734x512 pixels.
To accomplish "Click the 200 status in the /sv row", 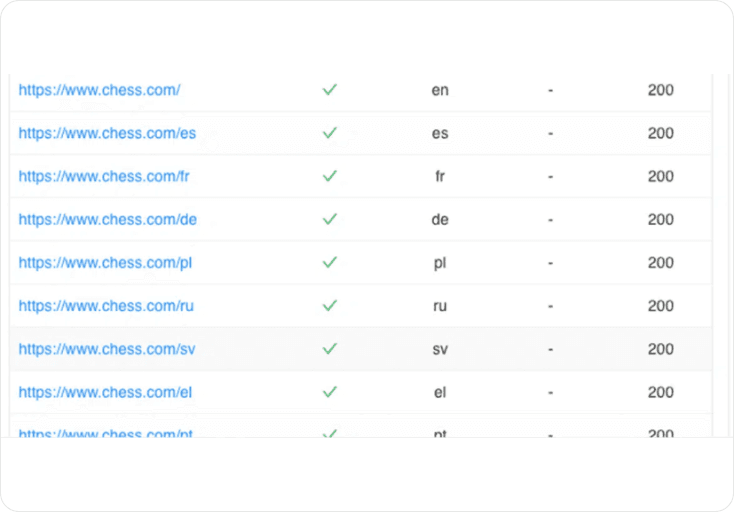I will 661,349.
